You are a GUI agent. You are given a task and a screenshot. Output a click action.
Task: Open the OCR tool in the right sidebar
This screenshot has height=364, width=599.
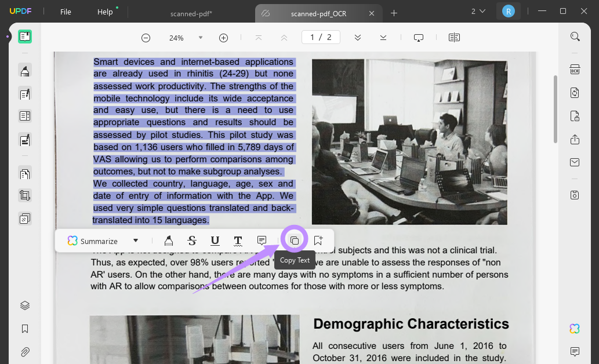point(575,69)
